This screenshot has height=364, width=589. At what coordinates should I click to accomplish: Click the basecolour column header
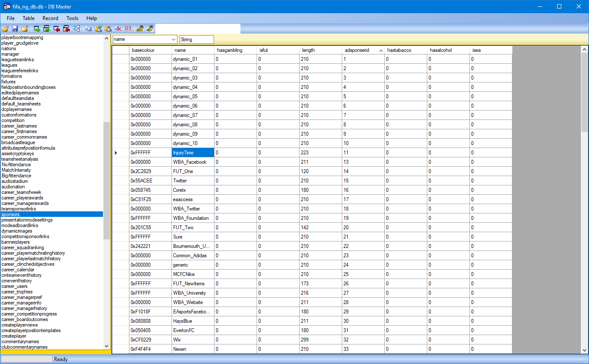coord(150,50)
